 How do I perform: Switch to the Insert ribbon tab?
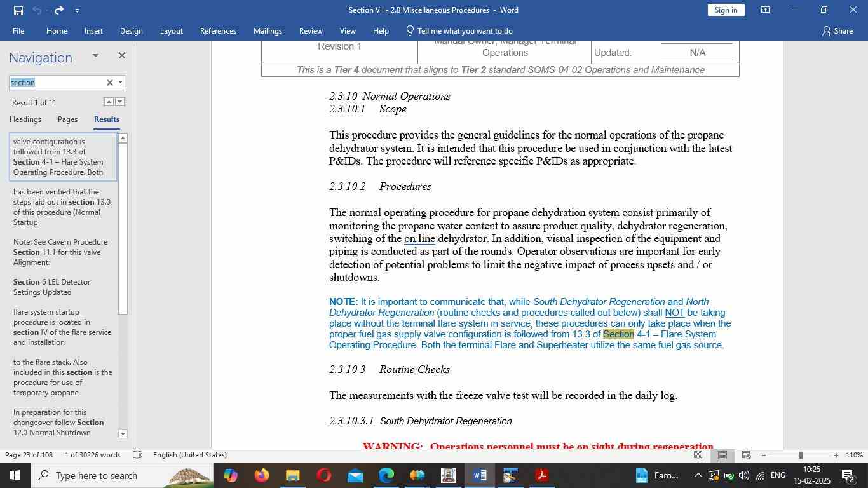tap(93, 30)
